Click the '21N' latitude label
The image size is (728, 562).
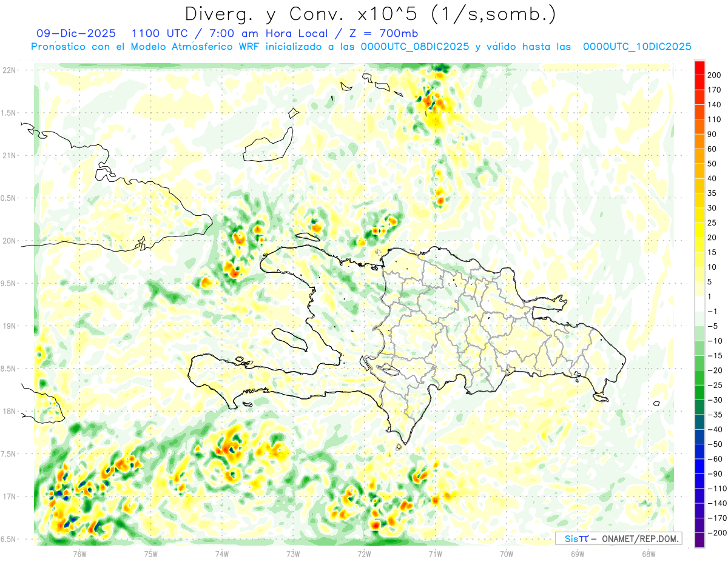(x=9, y=156)
